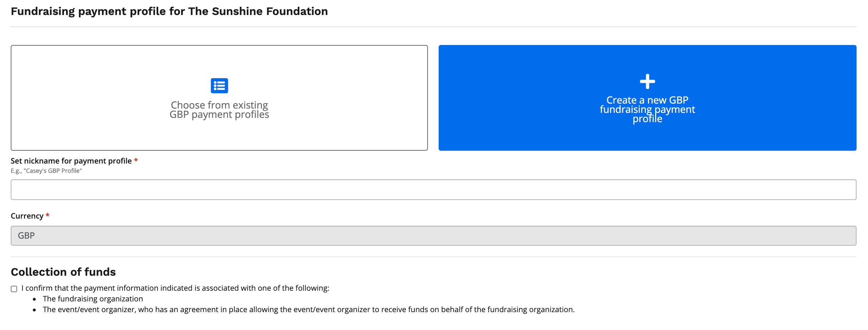Click the 'event/event organizer' bullet item
Viewport: 868px width, 330px height.
point(309,310)
